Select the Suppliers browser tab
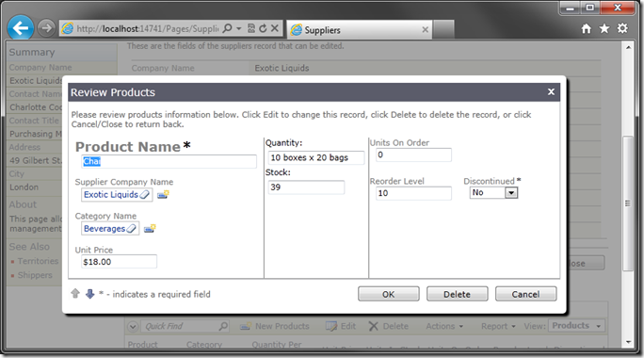644x358 pixels. coord(359,29)
